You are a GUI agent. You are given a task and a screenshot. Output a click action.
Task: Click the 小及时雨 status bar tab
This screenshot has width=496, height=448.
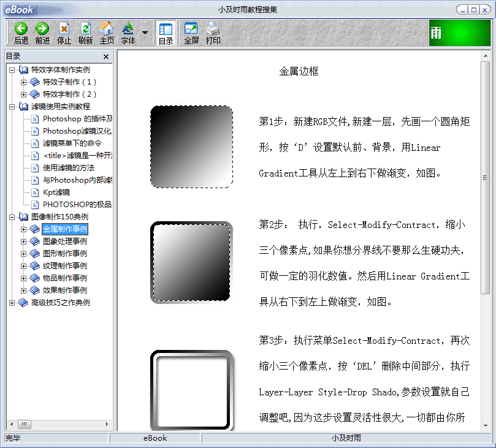click(x=346, y=438)
